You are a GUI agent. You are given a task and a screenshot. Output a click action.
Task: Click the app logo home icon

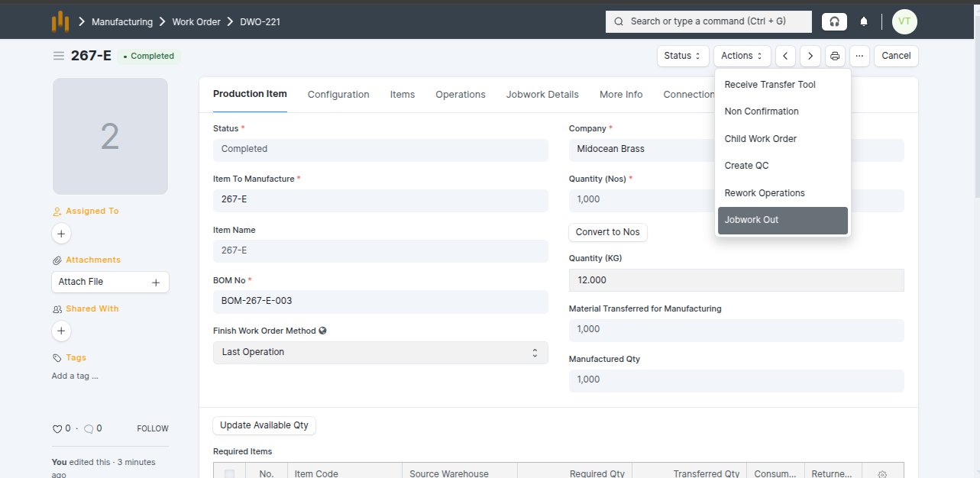(x=60, y=21)
